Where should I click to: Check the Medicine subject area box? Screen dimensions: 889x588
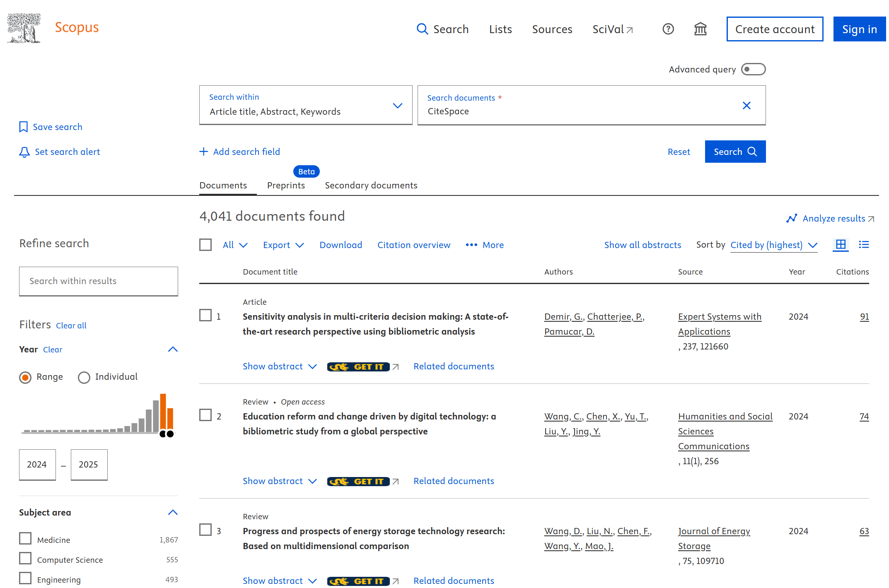click(x=25, y=539)
